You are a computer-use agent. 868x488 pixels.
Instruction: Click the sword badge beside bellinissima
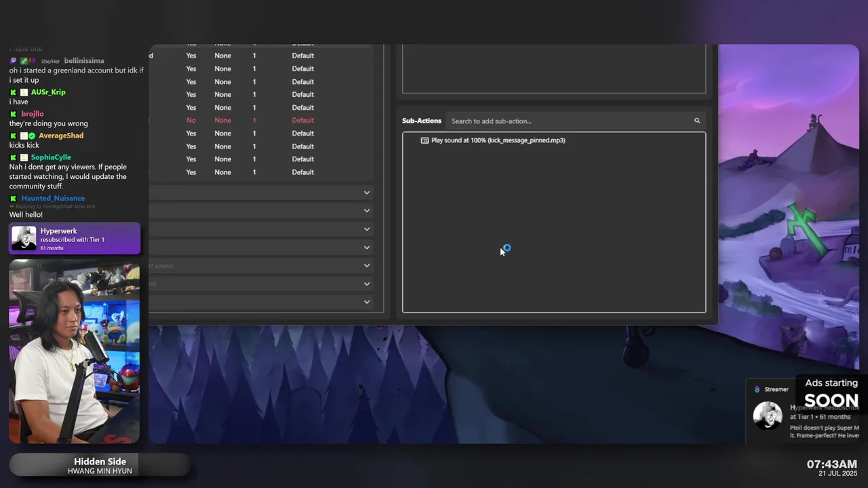(x=23, y=61)
